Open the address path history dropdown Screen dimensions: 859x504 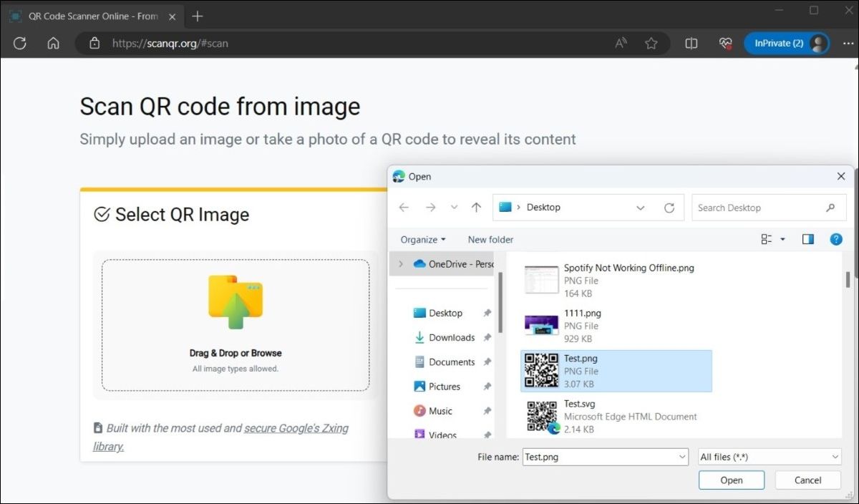640,208
